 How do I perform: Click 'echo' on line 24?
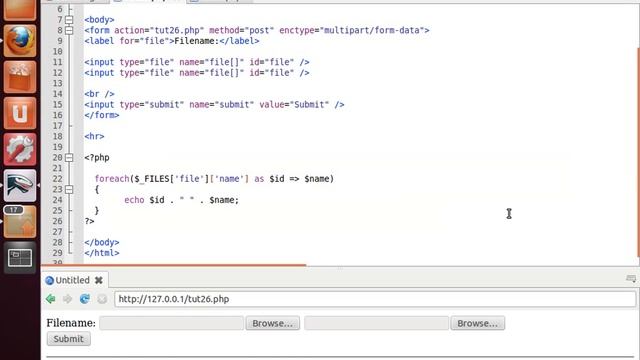click(134, 200)
